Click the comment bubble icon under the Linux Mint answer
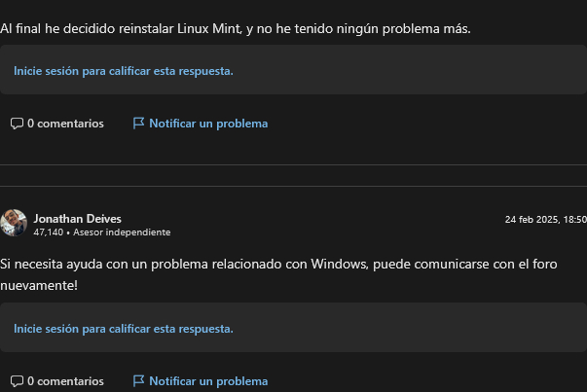The height and width of the screenshot is (392, 587). coord(17,124)
